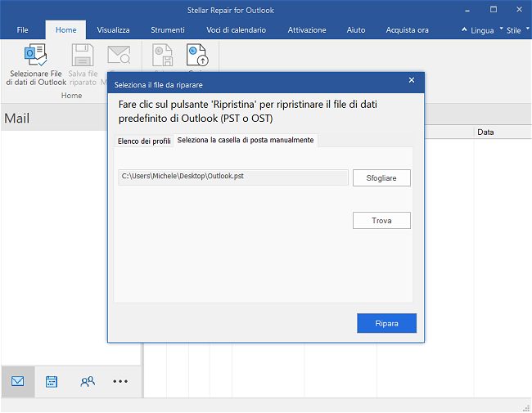Click the PST file path field
This screenshot has height=413, width=532.
(x=233, y=177)
